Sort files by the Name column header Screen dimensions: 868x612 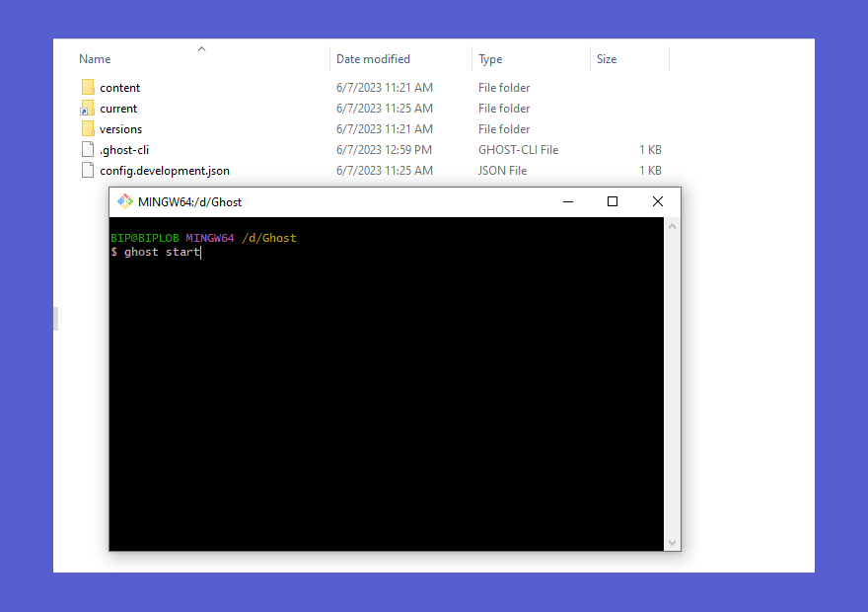[95, 58]
